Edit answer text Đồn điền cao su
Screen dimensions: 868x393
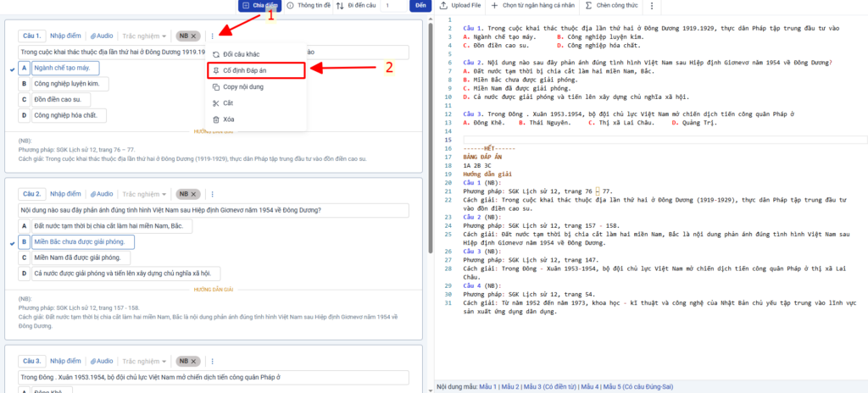point(60,100)
